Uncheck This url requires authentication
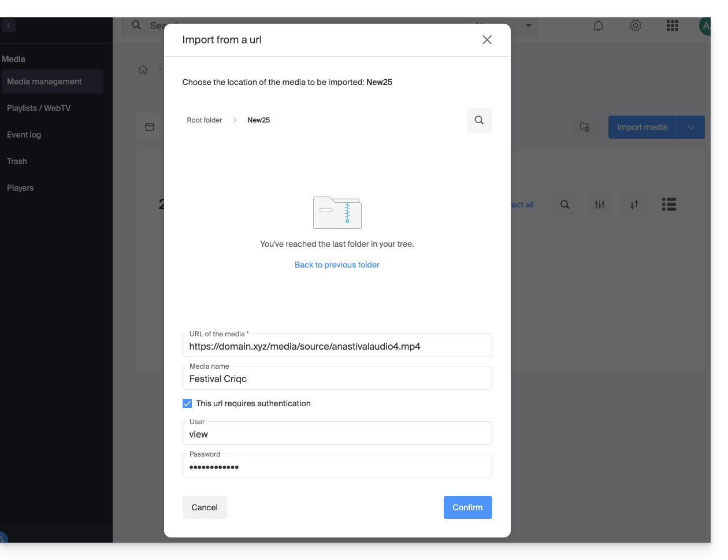 click(187, 403)
